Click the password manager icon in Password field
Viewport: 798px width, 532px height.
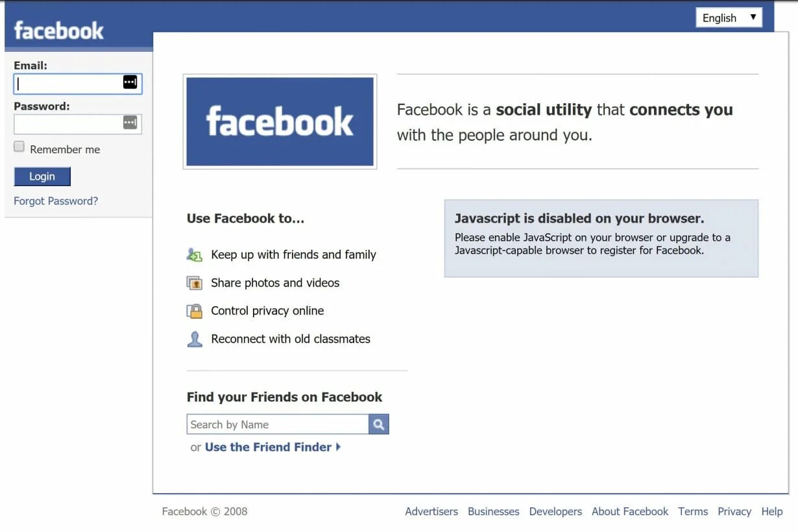pos(130,123)
